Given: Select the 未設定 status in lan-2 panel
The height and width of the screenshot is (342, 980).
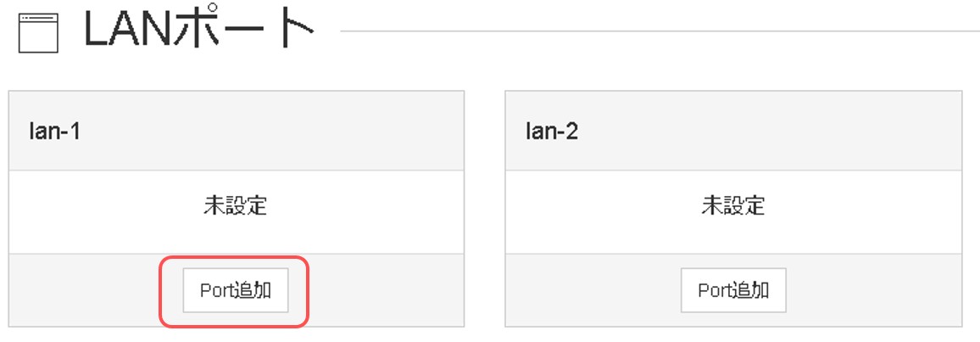Looking at the screenshot, I should [x=732, y=205].
